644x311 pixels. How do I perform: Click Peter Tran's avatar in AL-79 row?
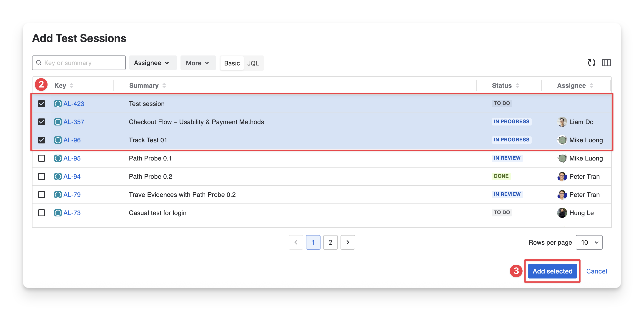click(562, 195)
